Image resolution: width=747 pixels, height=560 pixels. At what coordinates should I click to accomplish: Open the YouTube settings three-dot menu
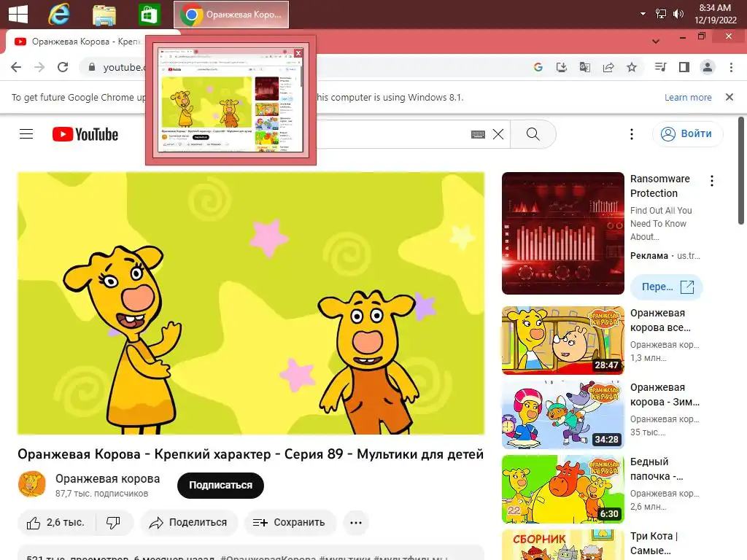632,134
